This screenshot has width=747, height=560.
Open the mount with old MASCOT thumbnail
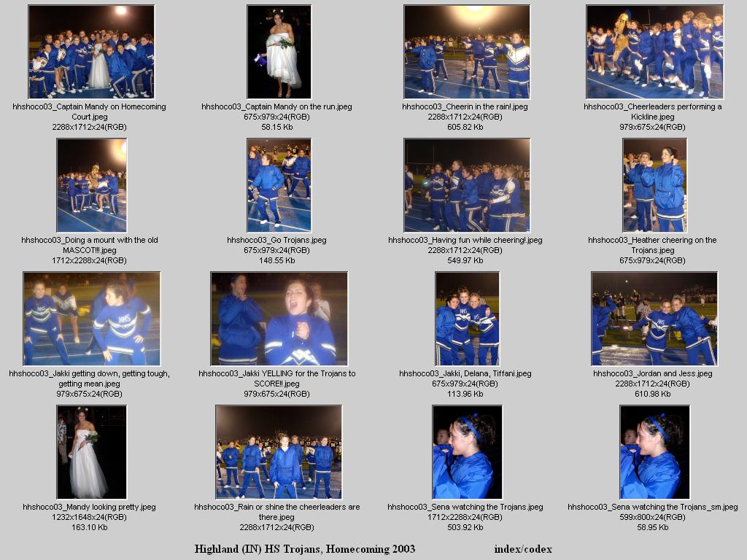click(x=91, y=185)
